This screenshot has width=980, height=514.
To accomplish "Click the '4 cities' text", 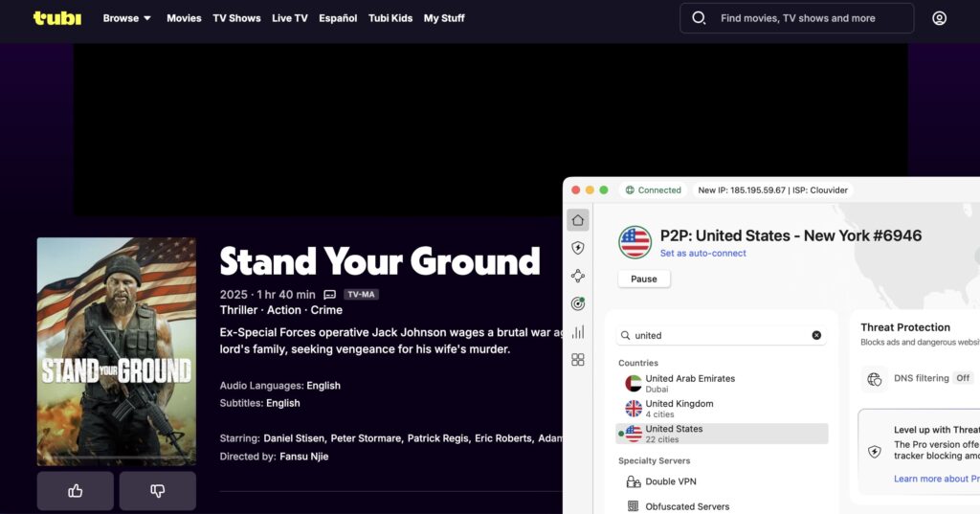I will tap(660, 414).
